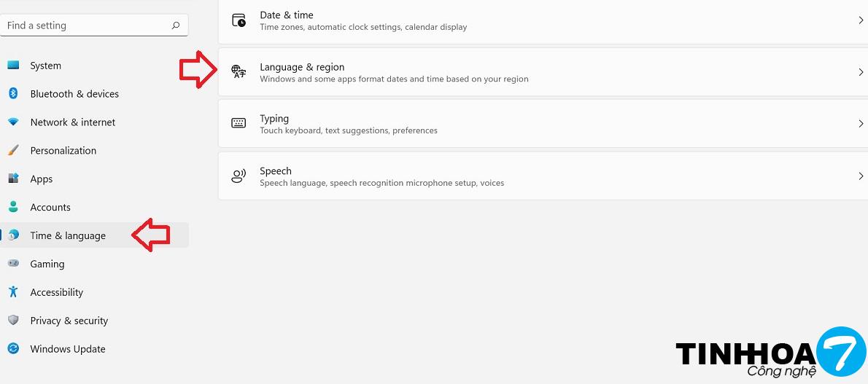Image resolution: width=868 pixels, height=384 pixels.
Task: Click the Accounts person icon
Action: 13,207
